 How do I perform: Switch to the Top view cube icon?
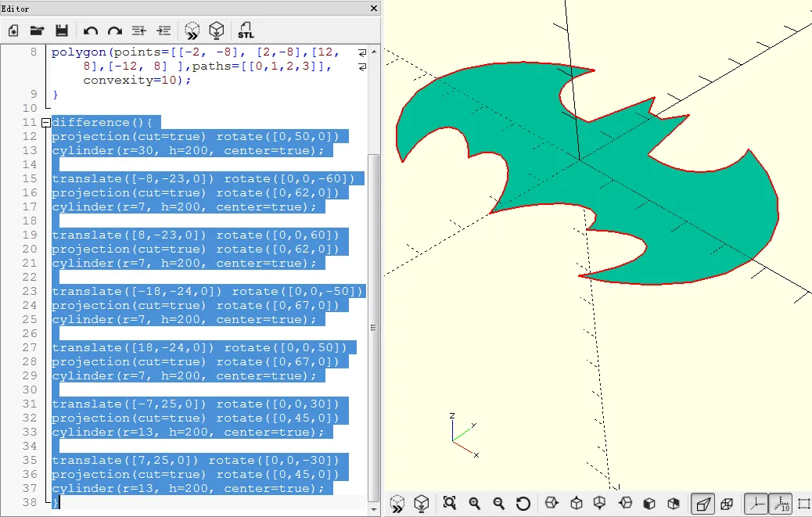tap(577, 503)
